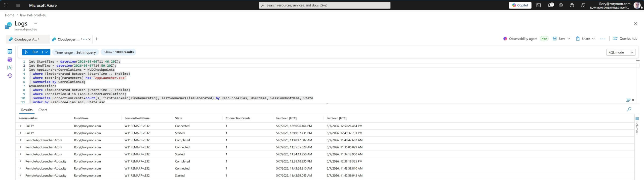Switch to the Cloudpager A... query tab
This screenshot has height=180, width=644.
[27, 39]
